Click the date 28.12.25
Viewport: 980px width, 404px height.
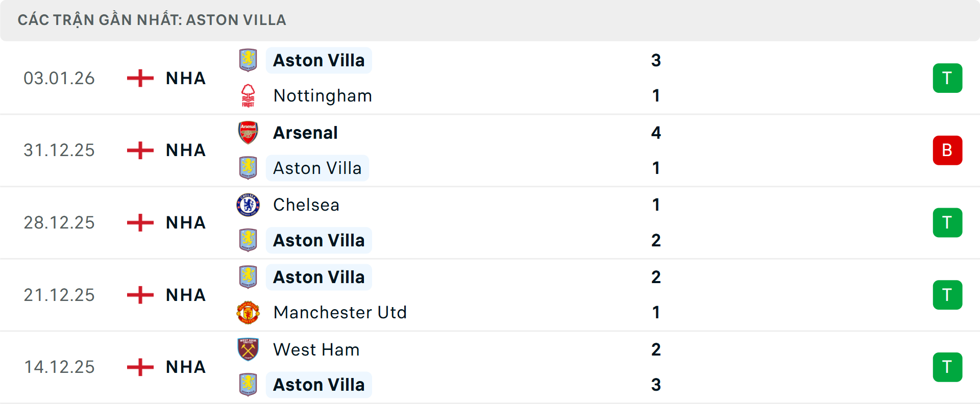(59, 222)
